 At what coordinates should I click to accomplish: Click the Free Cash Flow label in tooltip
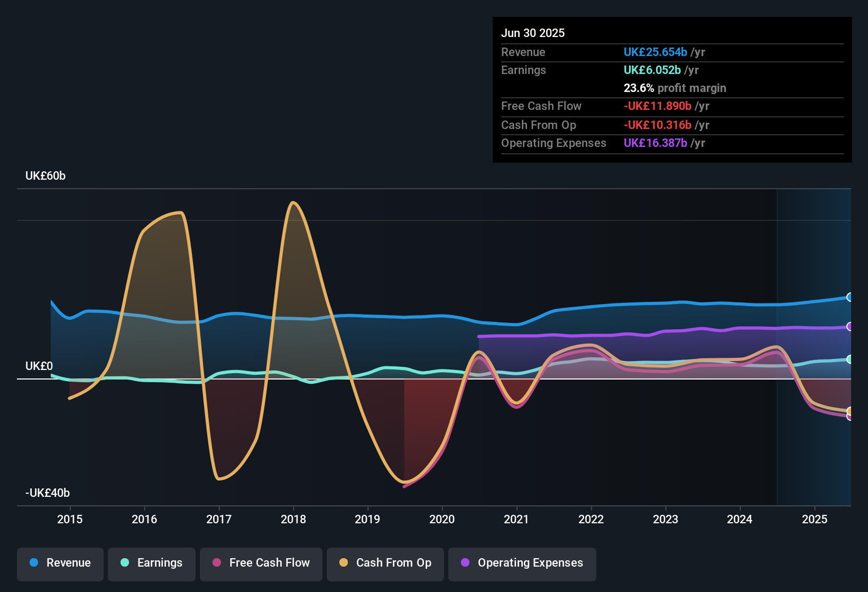(x=541, y=106)
